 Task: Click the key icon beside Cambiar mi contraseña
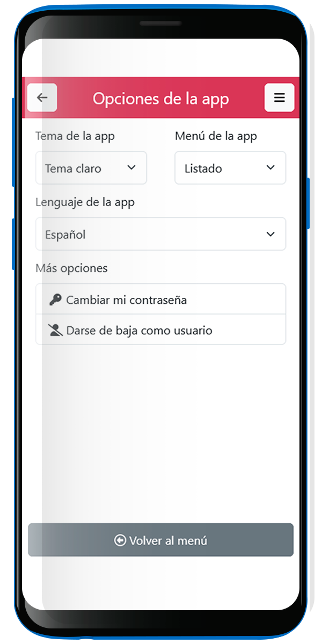55,300
